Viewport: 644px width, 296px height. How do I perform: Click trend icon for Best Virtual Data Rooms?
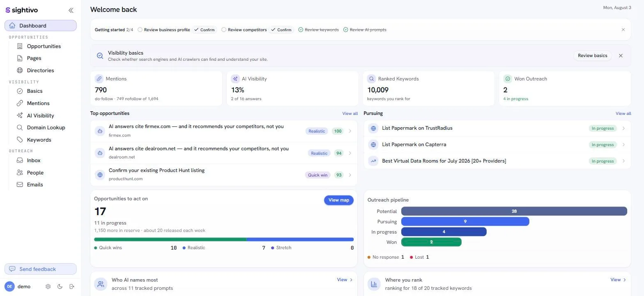coord(373,161)
